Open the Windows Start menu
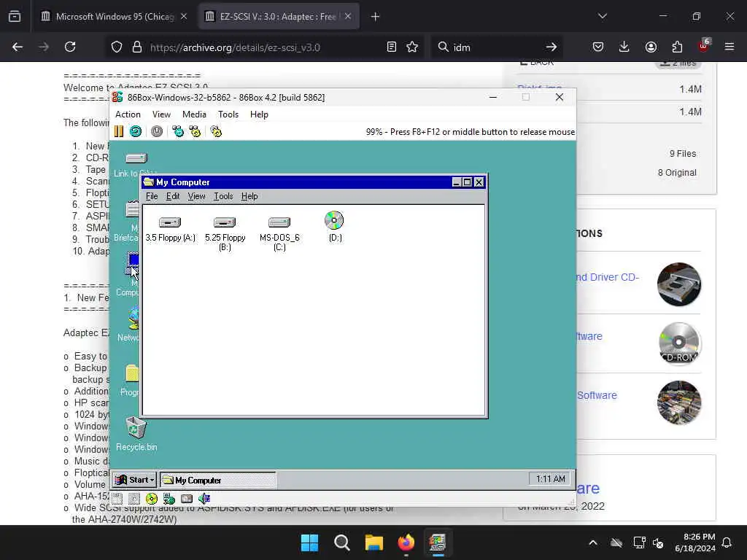747x560 pixels. 309,542
